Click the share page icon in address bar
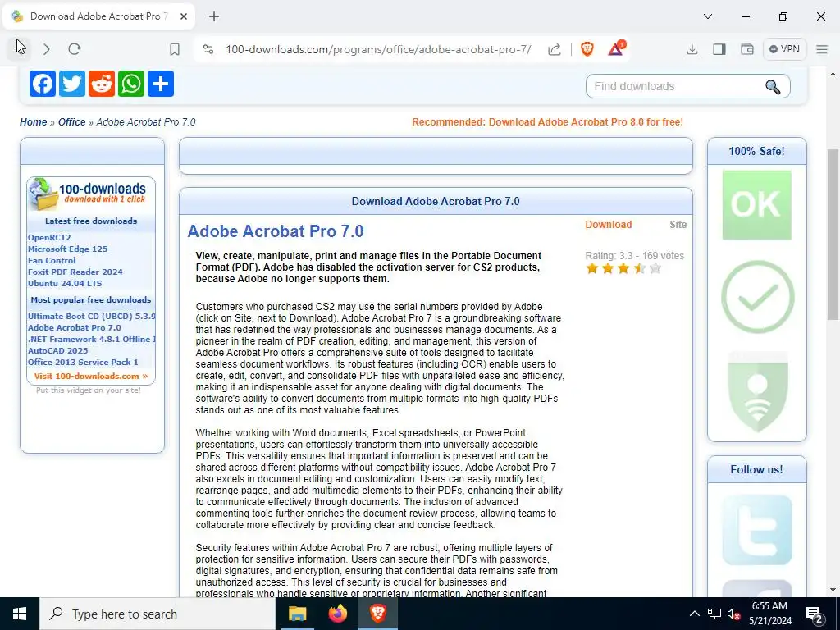 click(555, 49)
